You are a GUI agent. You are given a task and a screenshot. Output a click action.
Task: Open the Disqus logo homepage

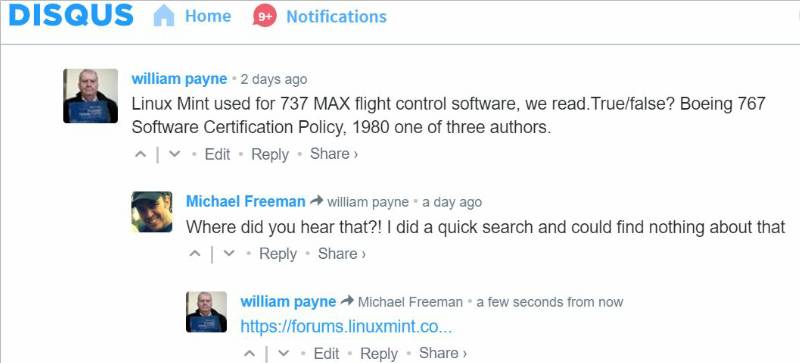click(71, 16)
